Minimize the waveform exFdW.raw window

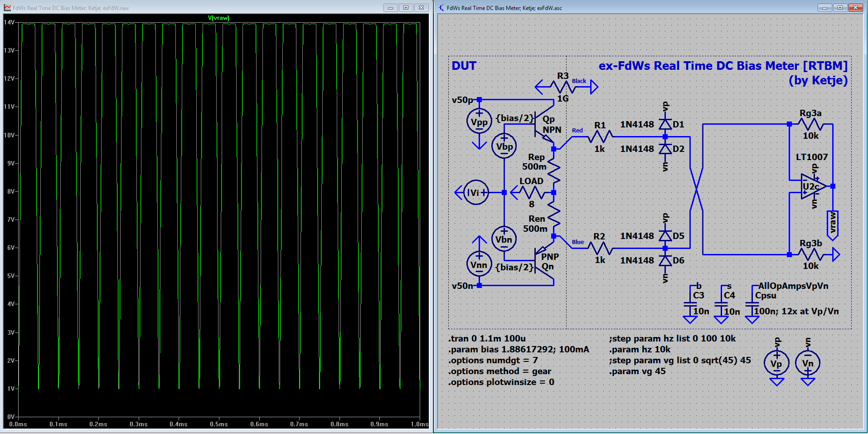tap(390, 8)
